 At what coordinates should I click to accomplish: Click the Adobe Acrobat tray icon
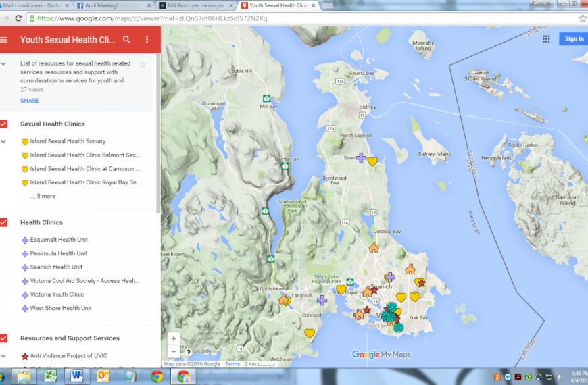[518, 377]
